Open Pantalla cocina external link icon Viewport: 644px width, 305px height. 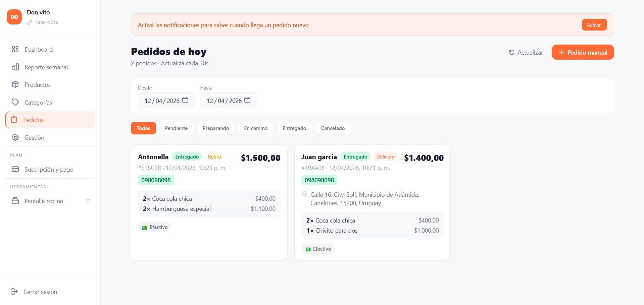88,201
